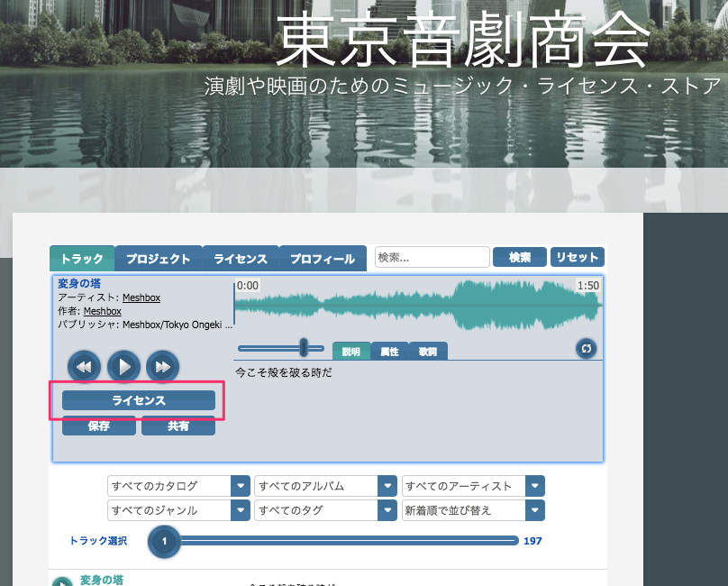Play the track 変身の塔

[x=123, y=367]
